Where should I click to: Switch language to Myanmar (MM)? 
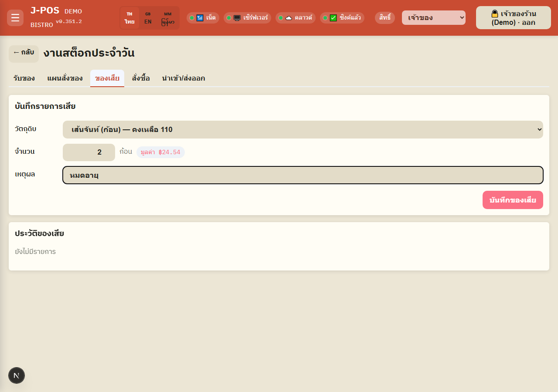tap(168, 18)
